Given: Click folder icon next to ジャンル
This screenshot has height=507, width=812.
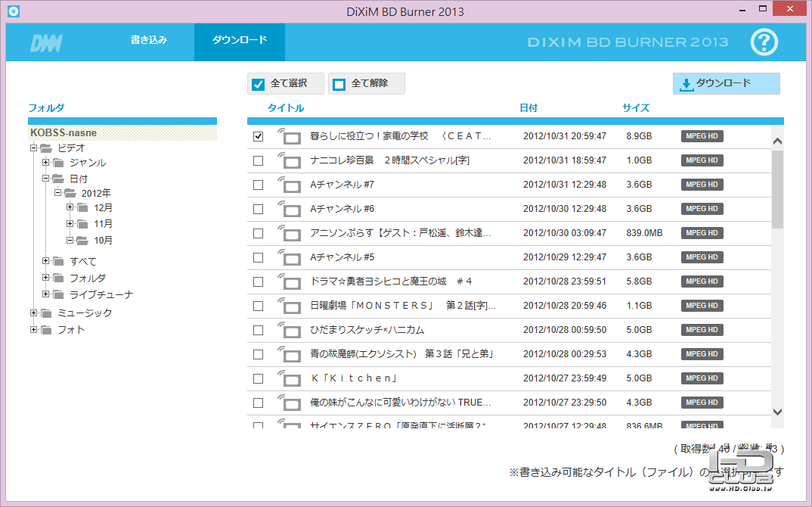Looking at the screenshot, I should tap(58, 163).
